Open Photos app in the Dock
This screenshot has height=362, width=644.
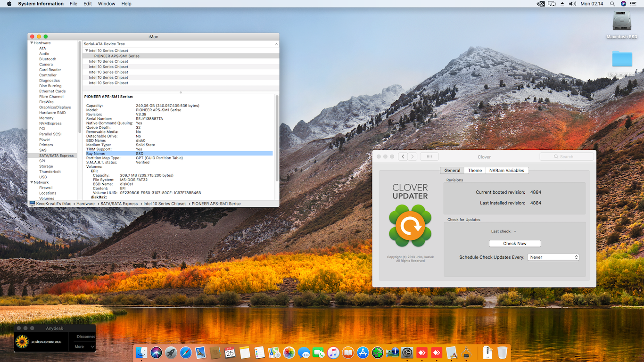(289, 353)
